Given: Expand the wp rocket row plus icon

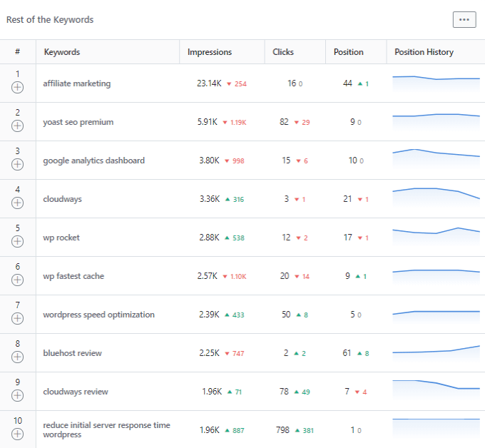Looking at the screenshot, I should 17,241.
